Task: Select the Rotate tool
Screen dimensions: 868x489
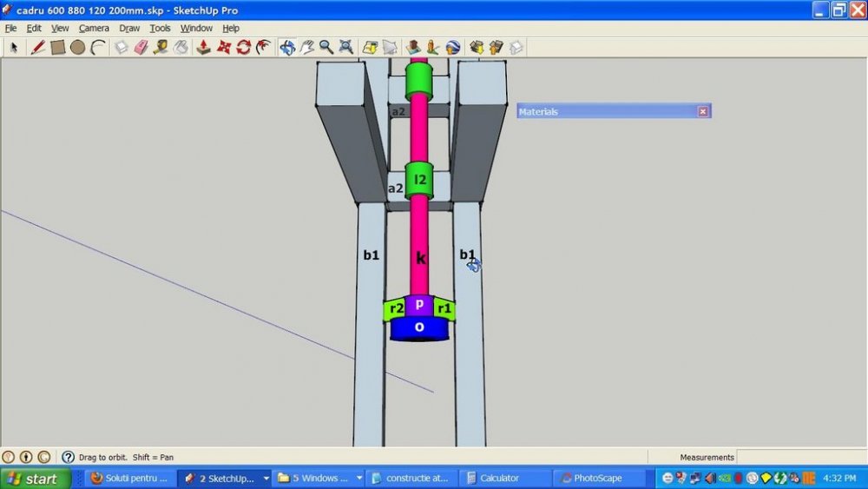Action: pyautogui.click(x=244, y=48)
